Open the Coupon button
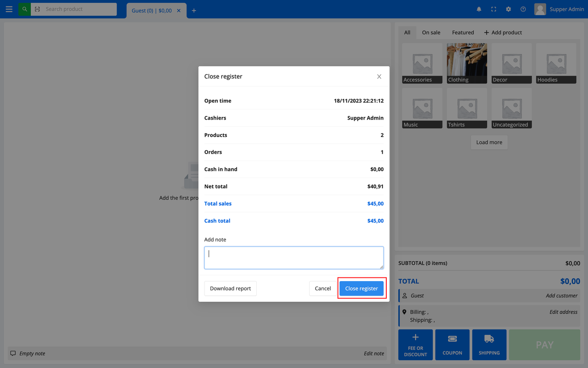588x368 pixels. click(x=452, y=345)
